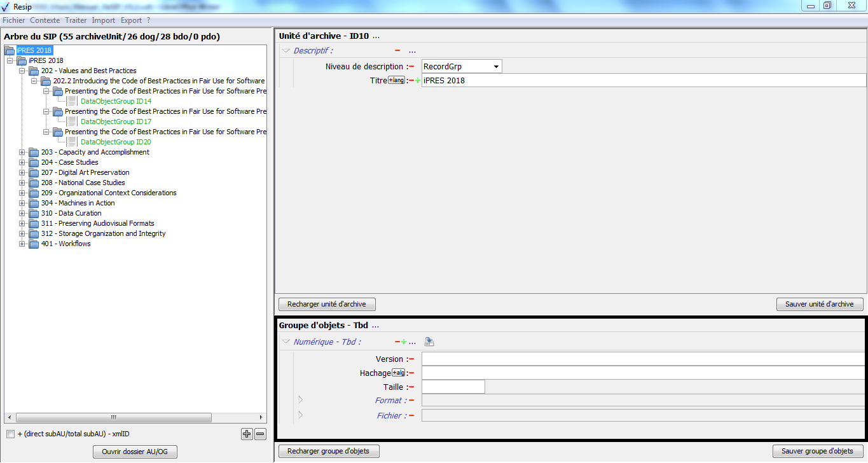This screenshot has width=868, height=463.
Task: Collapse the Descriptif section
Action: click(286, 51)
